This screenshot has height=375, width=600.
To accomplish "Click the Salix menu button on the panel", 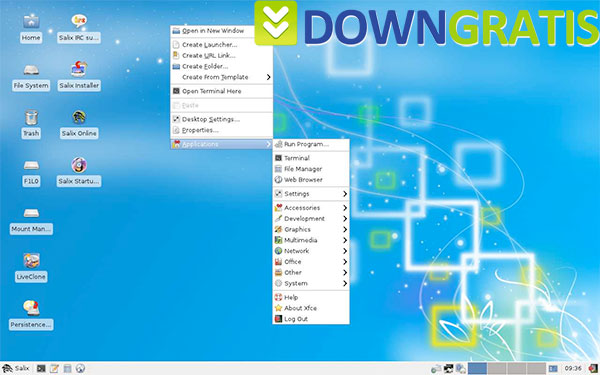I will tap(16, 368).
